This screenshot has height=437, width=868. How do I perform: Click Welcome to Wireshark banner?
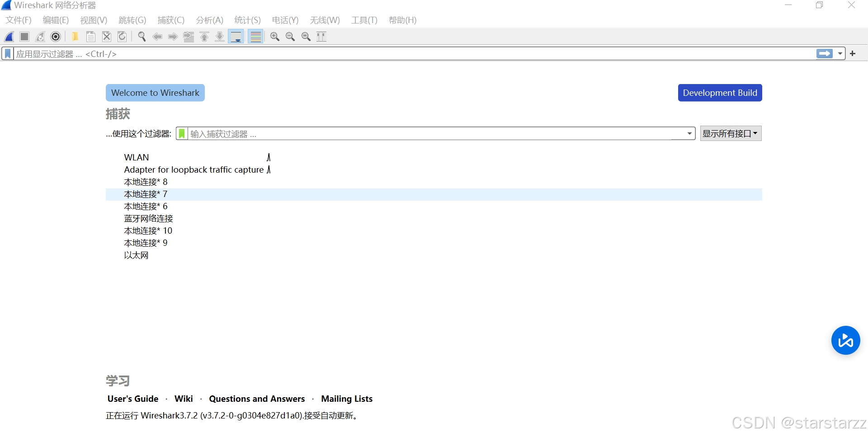tap(155, 93)
